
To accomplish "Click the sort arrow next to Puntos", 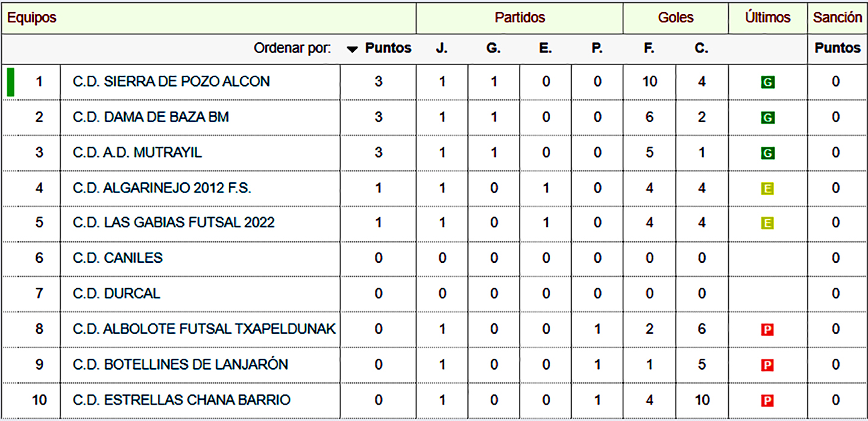I will [353, 49].
